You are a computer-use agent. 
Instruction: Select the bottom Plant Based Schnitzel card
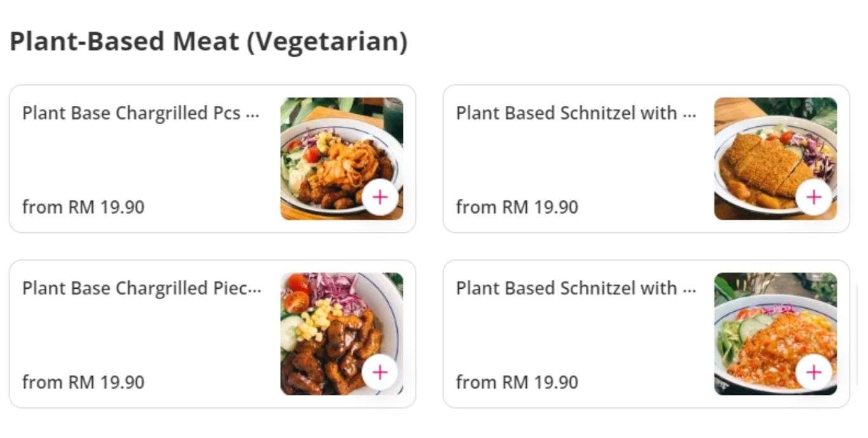pos(591,335)
